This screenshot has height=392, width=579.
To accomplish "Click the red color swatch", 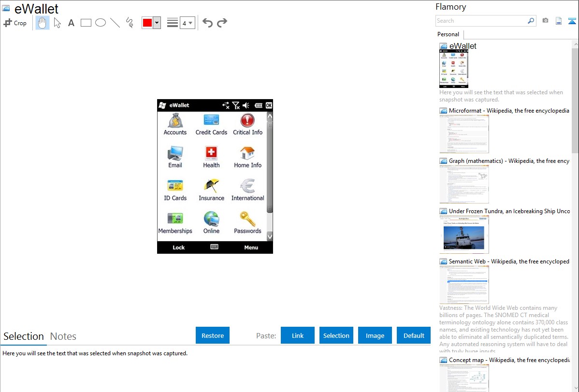I will point(147,23).
